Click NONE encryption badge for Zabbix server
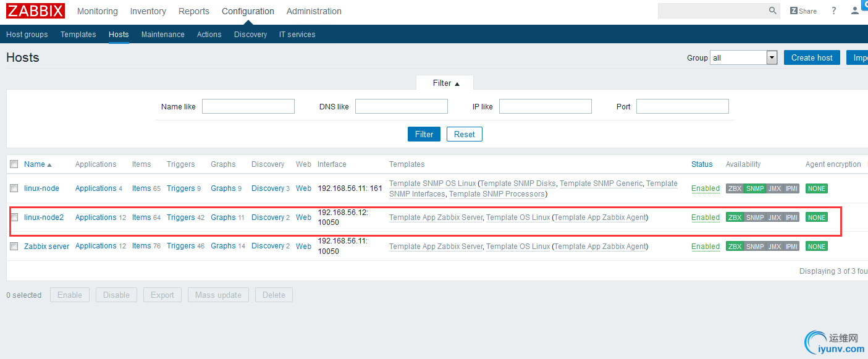 817,247
